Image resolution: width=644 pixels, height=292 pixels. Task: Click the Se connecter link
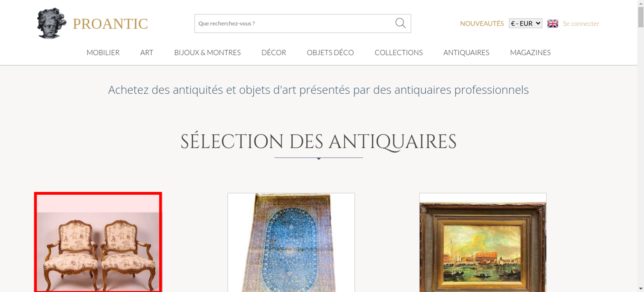click(x=581, y=23)
